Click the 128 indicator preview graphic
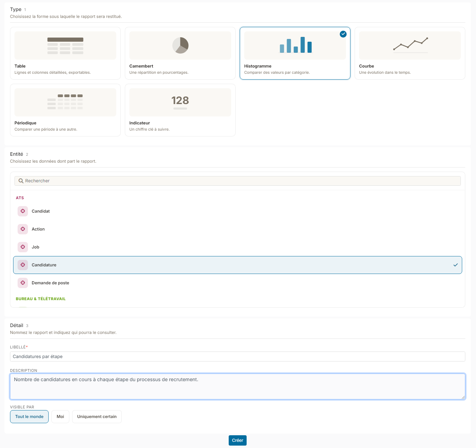The height and width of the screenshot is (448, 476). pos(180,102)
